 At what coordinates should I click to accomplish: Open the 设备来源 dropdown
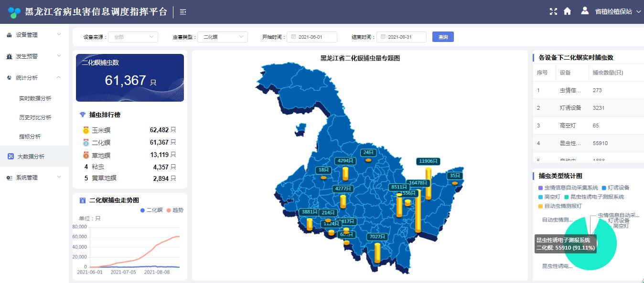[133, 37]
